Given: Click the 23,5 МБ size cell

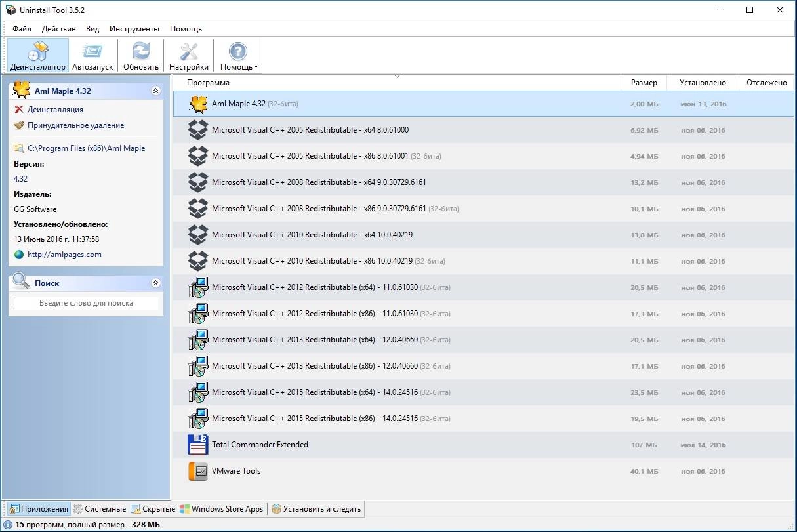Looking at the screenshot, I should coord(644,393).
